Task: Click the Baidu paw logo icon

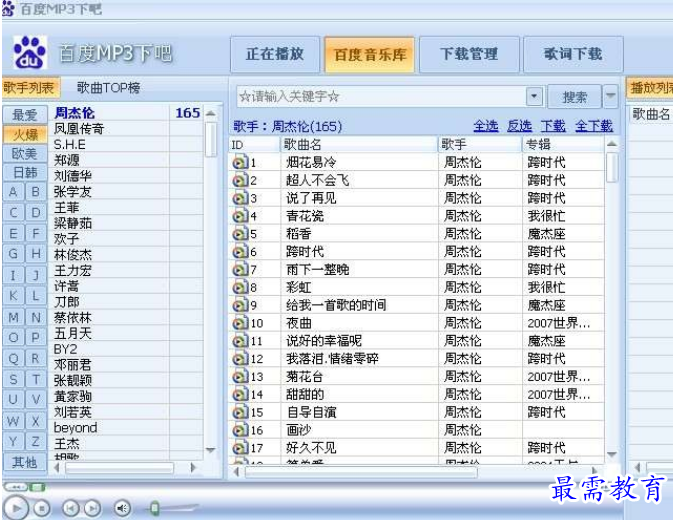Action: [x=29, y=53]
